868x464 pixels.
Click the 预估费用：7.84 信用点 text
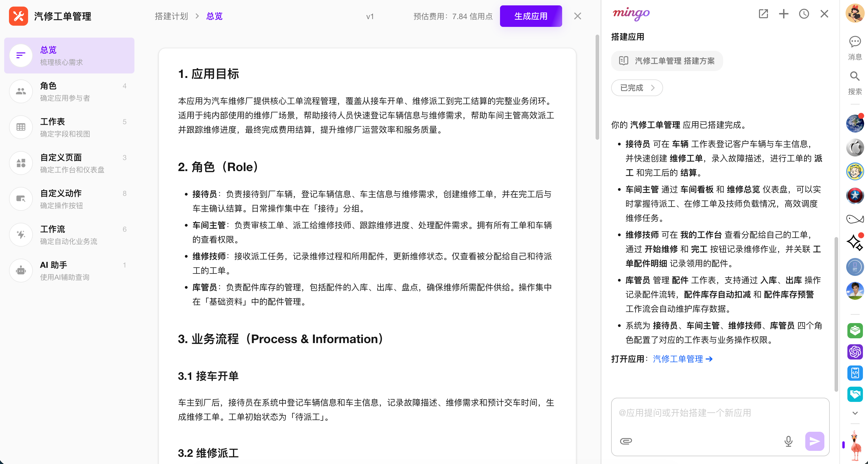click(453, 16)
